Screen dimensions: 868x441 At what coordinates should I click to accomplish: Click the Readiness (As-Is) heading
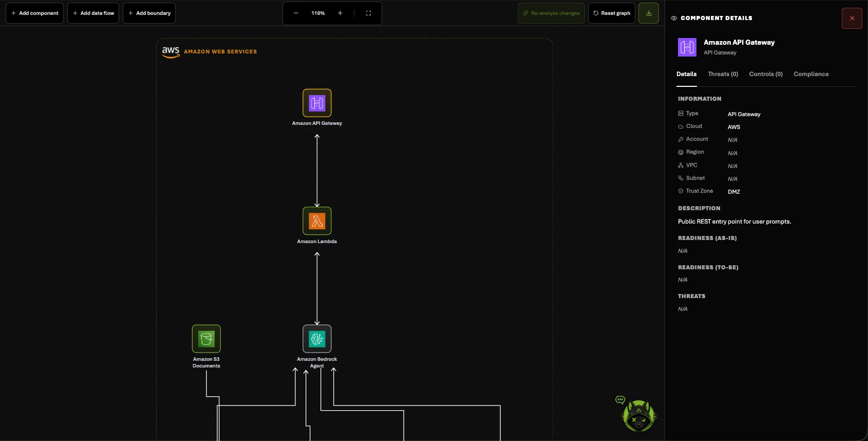[x=707, y=238]
